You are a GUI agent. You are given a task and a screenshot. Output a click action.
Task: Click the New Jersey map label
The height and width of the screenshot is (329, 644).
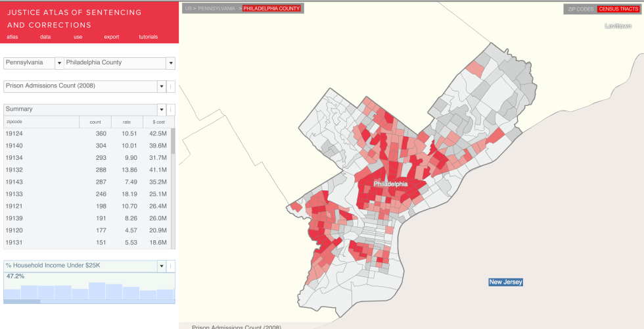(x=505, y=282)
